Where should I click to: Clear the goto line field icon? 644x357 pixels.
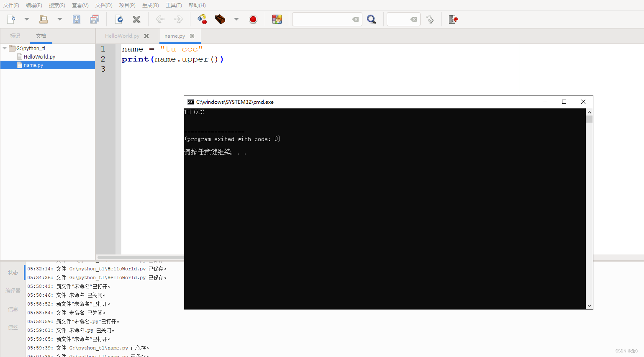tap(413, 19)
